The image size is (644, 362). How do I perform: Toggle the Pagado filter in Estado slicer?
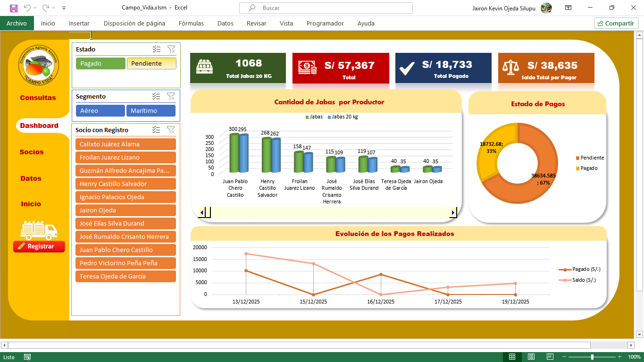(100, 64)
